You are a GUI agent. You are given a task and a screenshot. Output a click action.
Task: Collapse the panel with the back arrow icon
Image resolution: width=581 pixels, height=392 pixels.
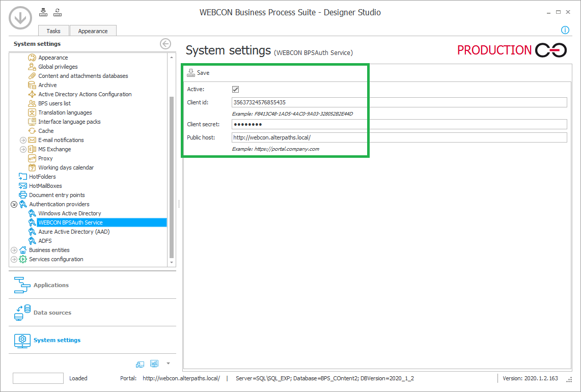tap(165, 44)
